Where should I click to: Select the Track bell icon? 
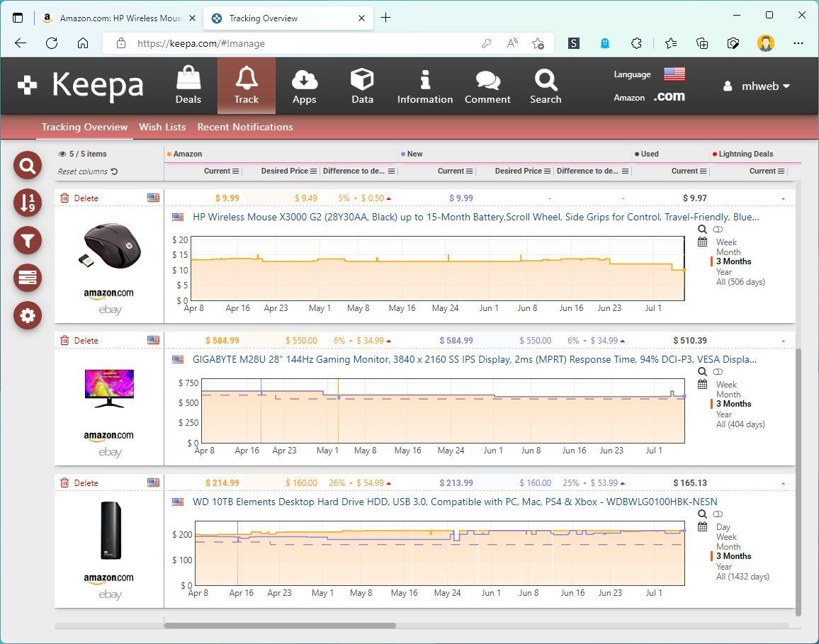pos(246,85)
